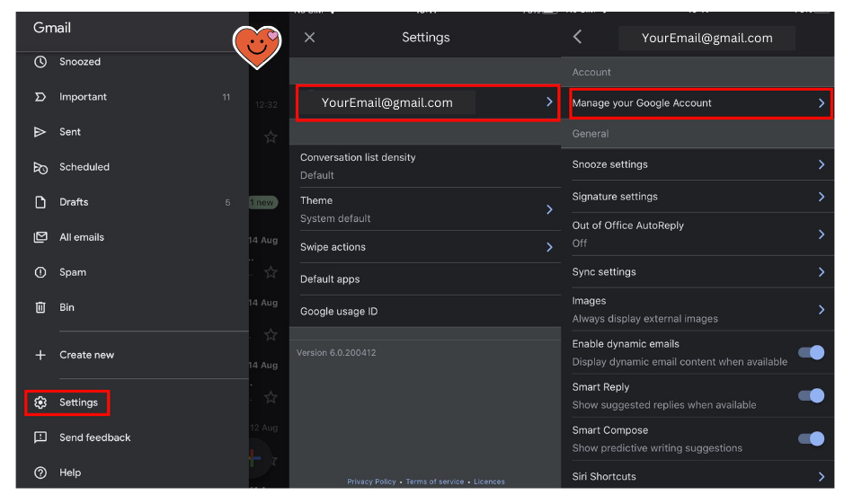Image resolution: width=853 pixels, height=504 pixels.
Task: Turn off Enable dynamic emails switch
Action: click(811, 352)
